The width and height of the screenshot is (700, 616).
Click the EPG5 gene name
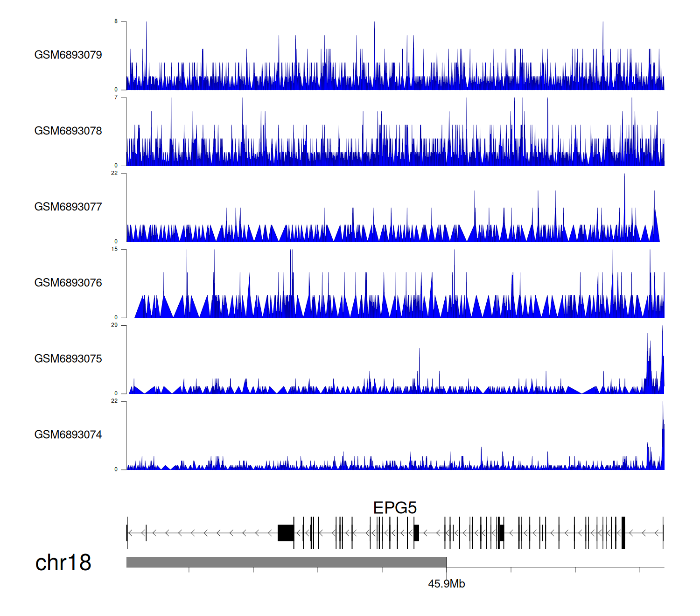[x=395, y=508]
